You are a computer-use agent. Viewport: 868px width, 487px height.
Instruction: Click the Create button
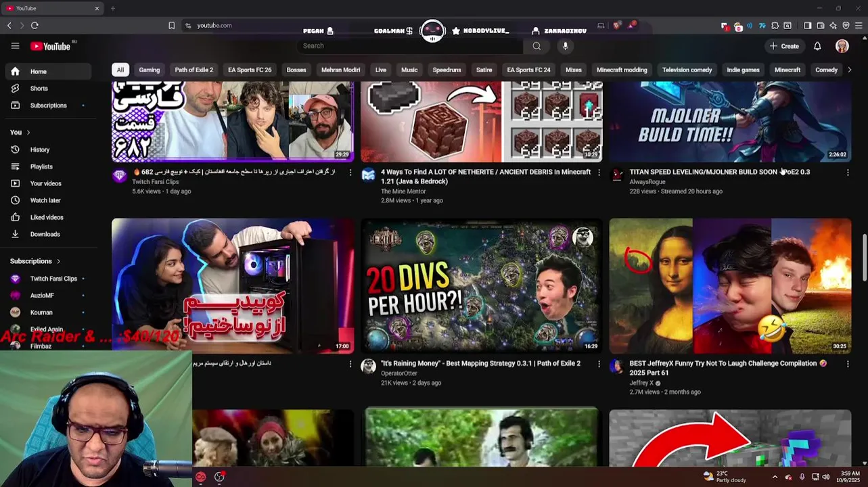click(784, 46)
